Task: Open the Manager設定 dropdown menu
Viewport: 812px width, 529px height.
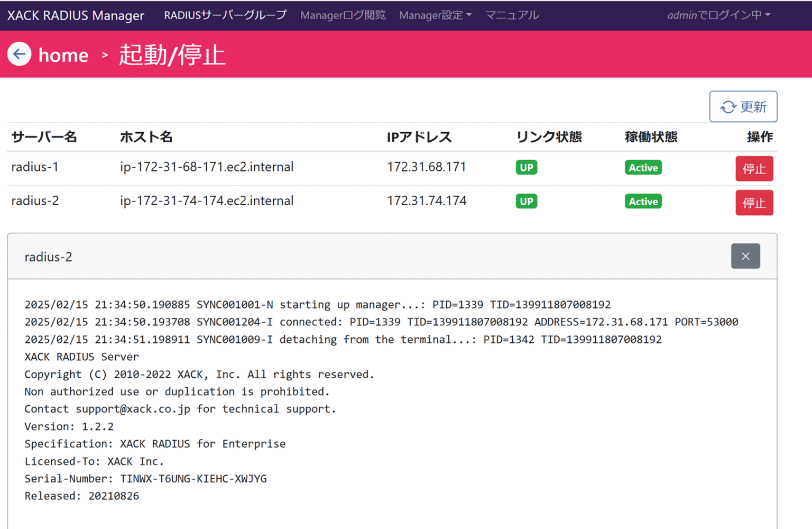Action: point(435,15)
